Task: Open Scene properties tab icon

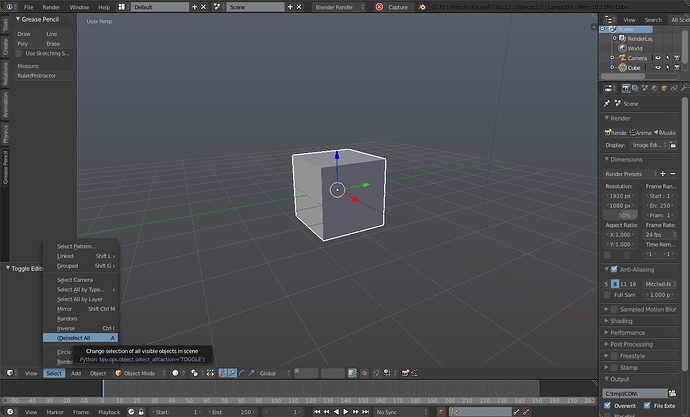Action: 645,88
